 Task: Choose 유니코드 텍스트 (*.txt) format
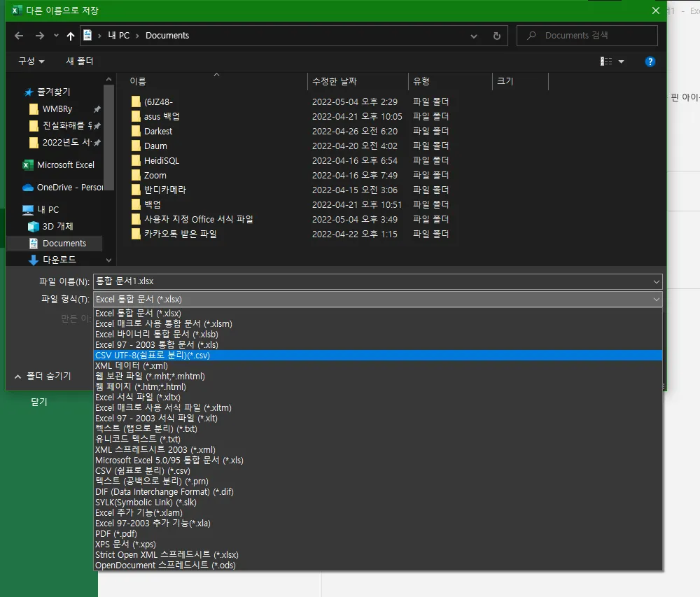378,439
